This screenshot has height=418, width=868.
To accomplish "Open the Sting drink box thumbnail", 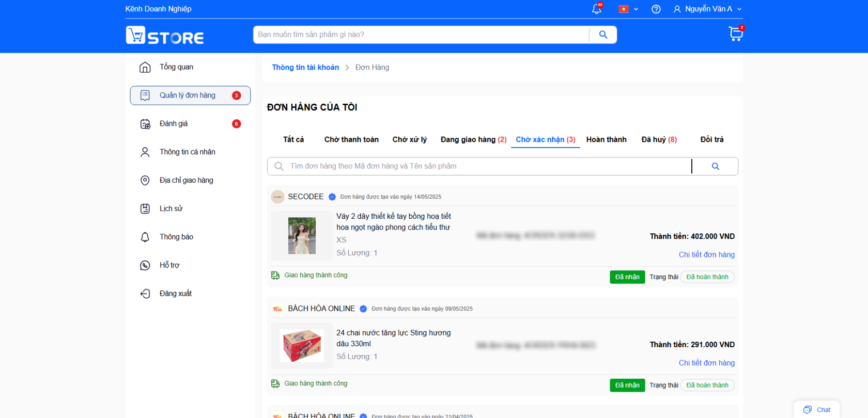I will pos(302,346).
